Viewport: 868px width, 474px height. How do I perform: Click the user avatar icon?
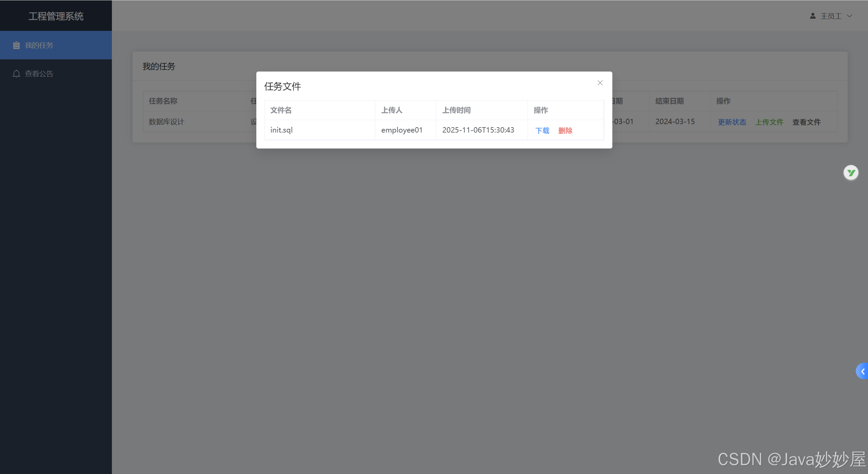[813, 16]
